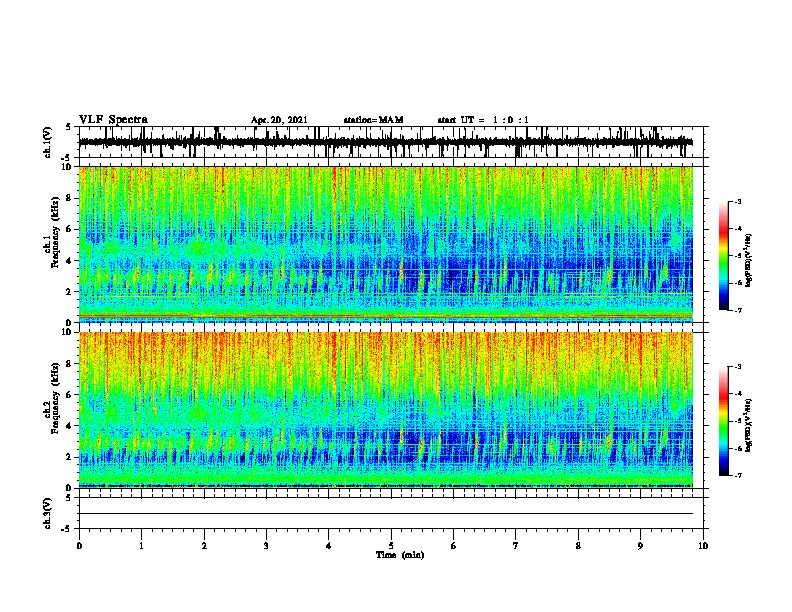The height and width of the screenshot is (612, 792).
Task: Click the ch.1 PSD color bar
Action: [724, 256]
